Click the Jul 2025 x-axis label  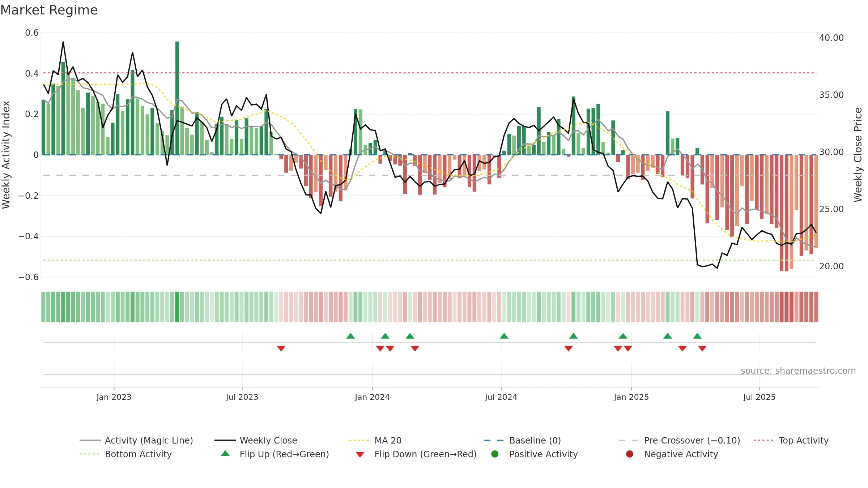pyautogui.click(x=759, y=397)
